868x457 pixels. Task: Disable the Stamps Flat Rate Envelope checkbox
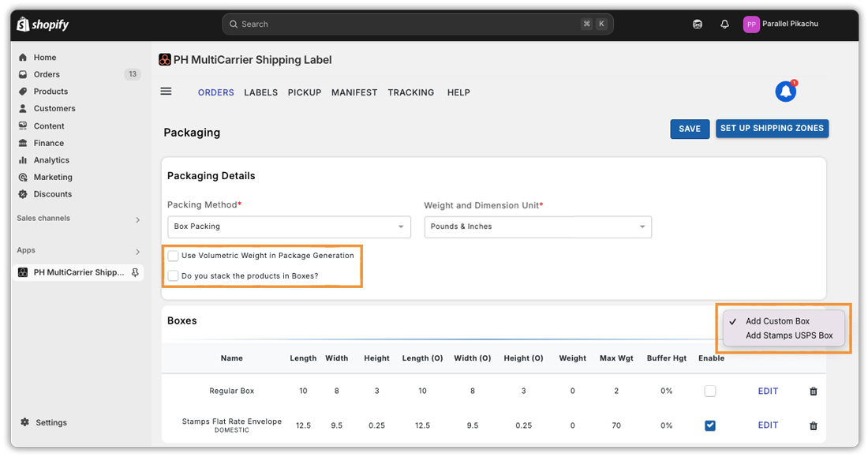click(710, 425)
